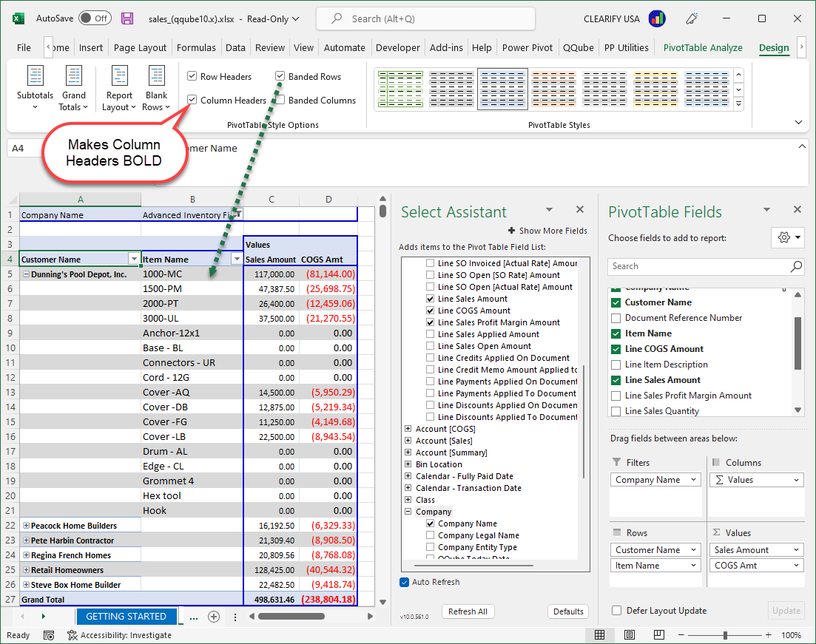Expand Peacock Home Builders row
816x644 pixels.
coord(25,526)
